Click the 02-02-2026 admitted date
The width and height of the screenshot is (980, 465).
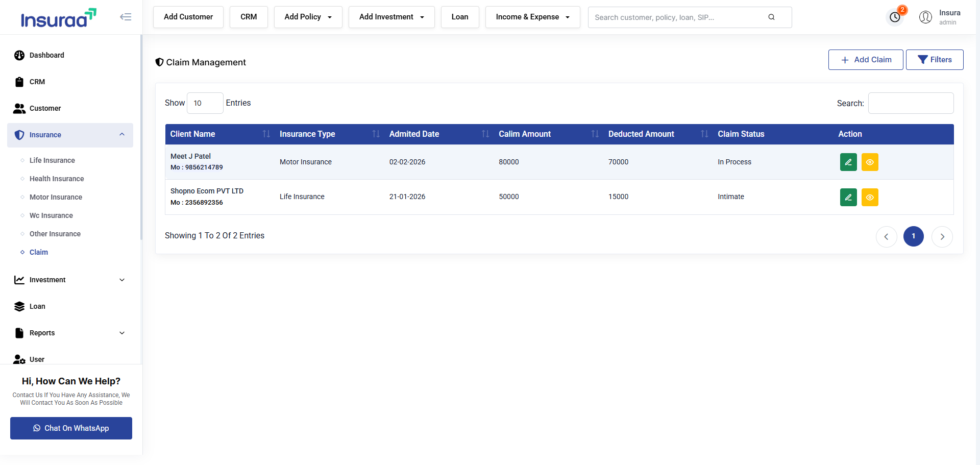point(407,162)
